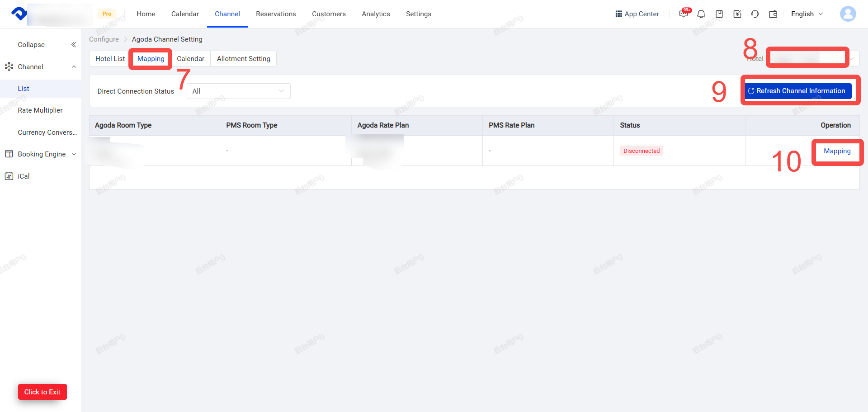Click Mapping link in Operation column
Image resolution: width=868 pixels, height=412 pixels.
click(837, 151)
